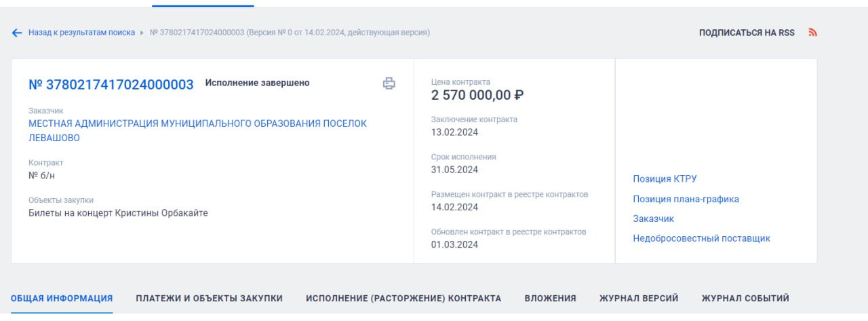
Task: Select the 'ОБЩАЯ ИНФОРМАЦИЯ' tab
Action: click(62, 299)
